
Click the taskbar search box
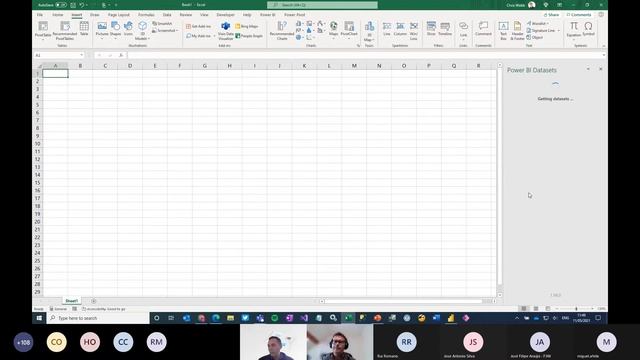pyautogui.click(x=98, y=318)
